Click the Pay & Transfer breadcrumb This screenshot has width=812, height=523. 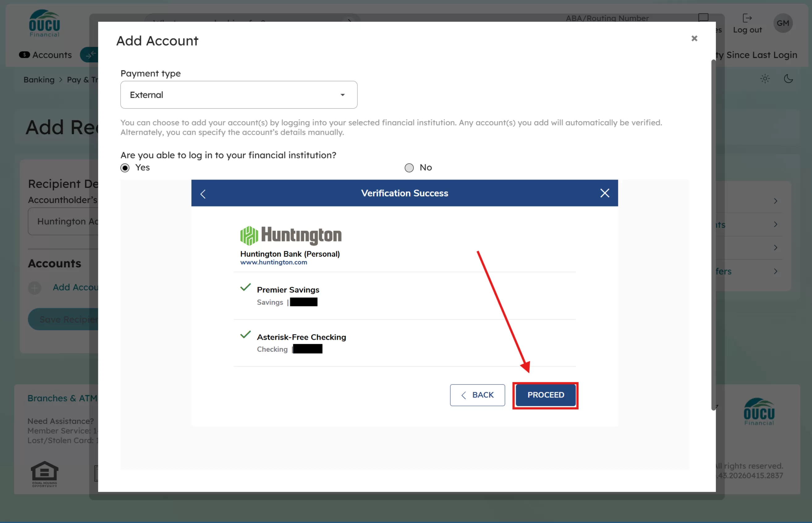coord(82,79)
